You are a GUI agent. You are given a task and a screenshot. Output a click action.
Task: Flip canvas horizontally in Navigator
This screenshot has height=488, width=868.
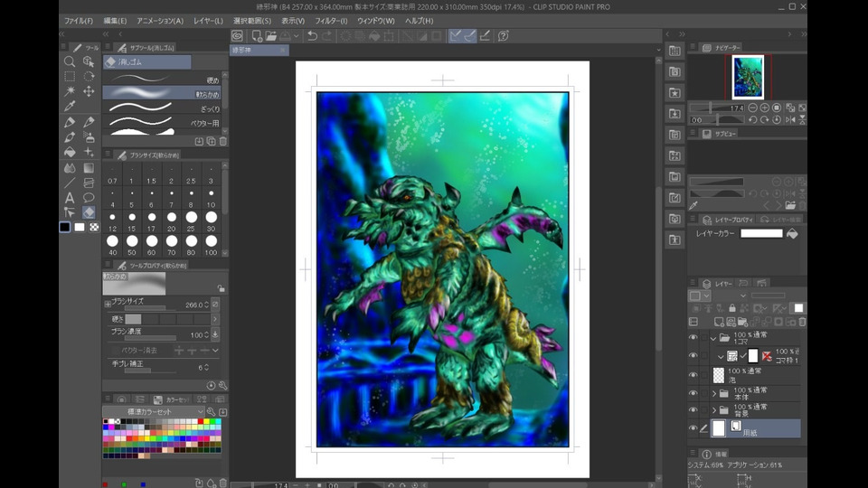pos(790,119)
